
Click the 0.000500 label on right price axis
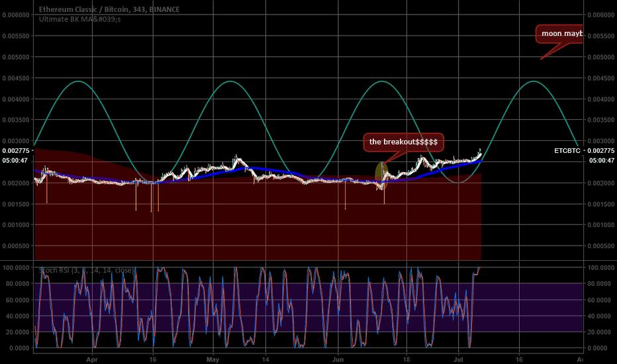[601, 246]
